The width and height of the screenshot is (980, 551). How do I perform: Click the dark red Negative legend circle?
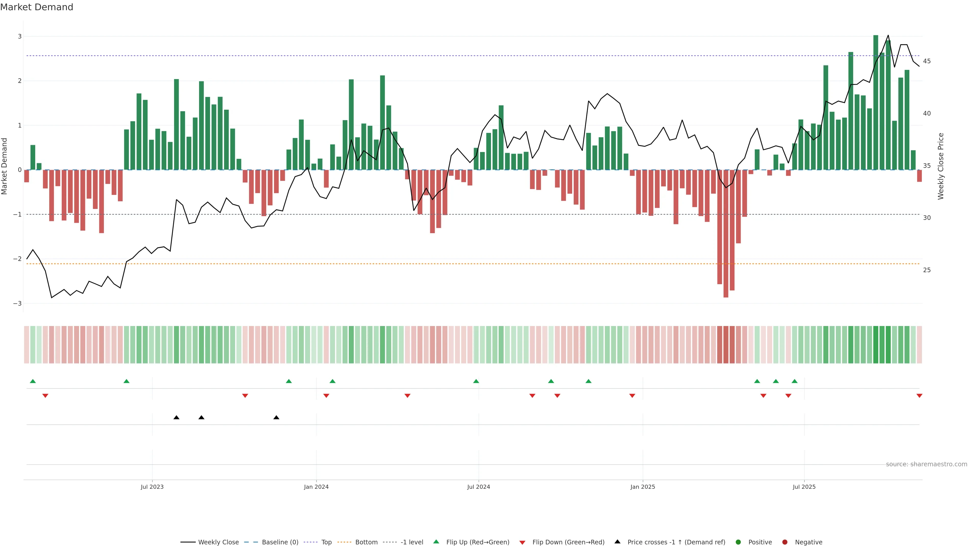tap(785, 542)
